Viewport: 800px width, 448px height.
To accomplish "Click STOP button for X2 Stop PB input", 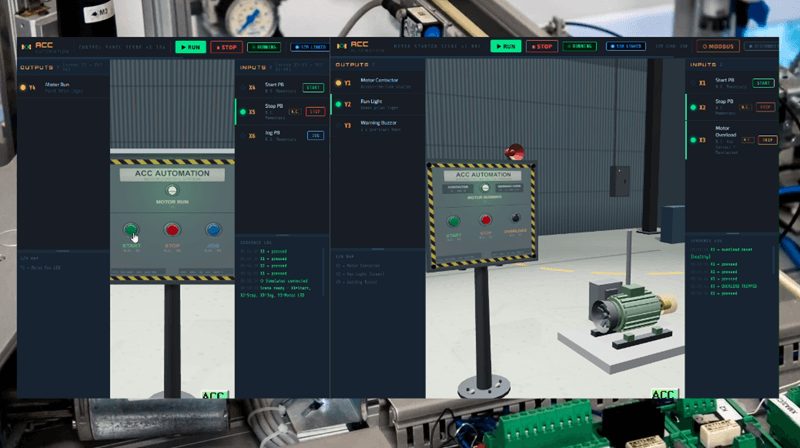I will 765,107.
